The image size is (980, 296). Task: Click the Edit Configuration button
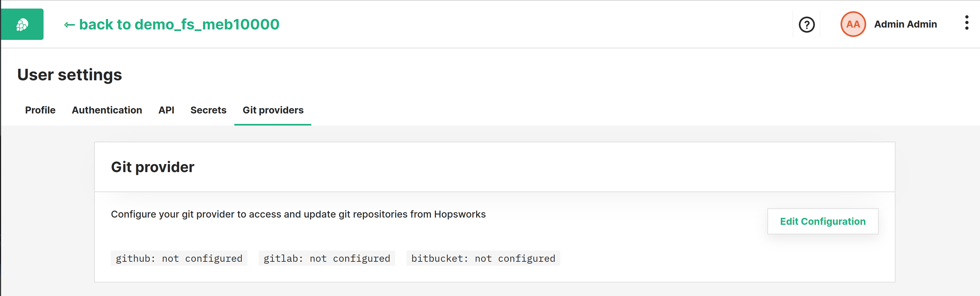click(823, 221)
